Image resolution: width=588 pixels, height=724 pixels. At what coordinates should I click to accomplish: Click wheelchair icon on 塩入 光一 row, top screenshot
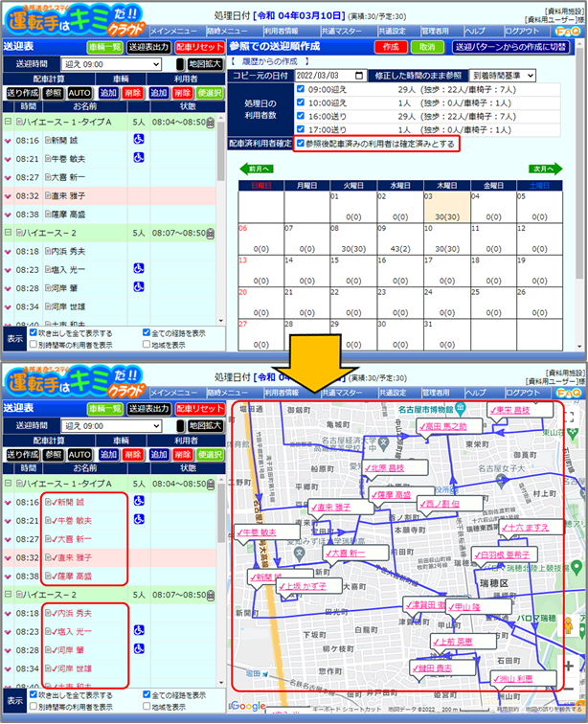[139, 268]
